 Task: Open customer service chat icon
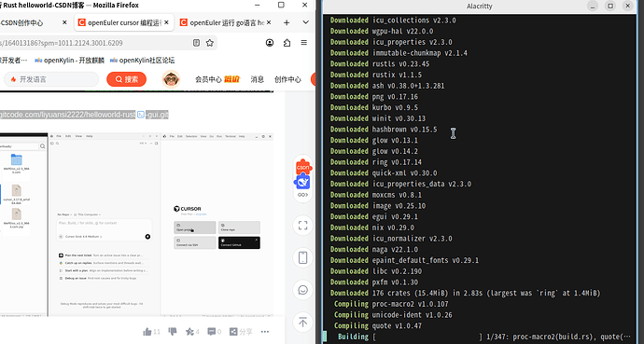302,290
